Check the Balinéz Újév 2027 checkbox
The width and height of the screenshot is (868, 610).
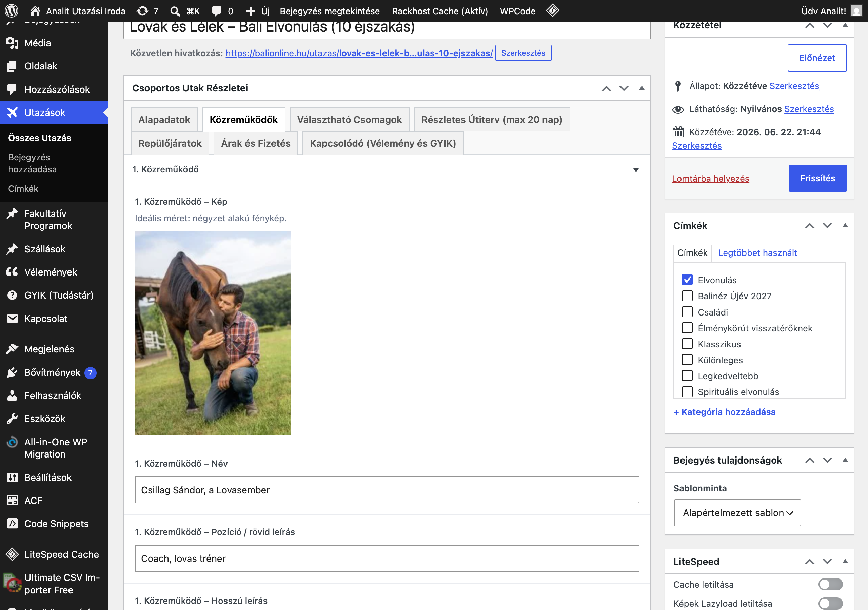click(x=687, y=296)
